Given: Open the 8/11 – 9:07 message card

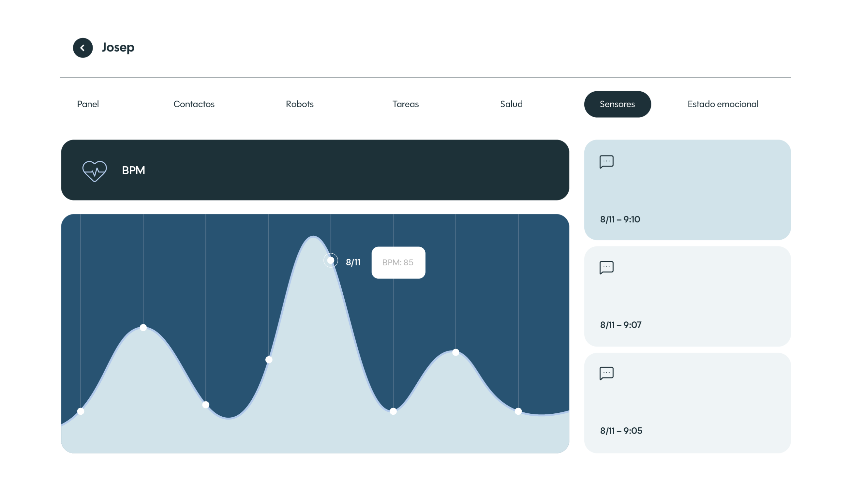Looking at the screenshot, I should (x=687, y=296).
